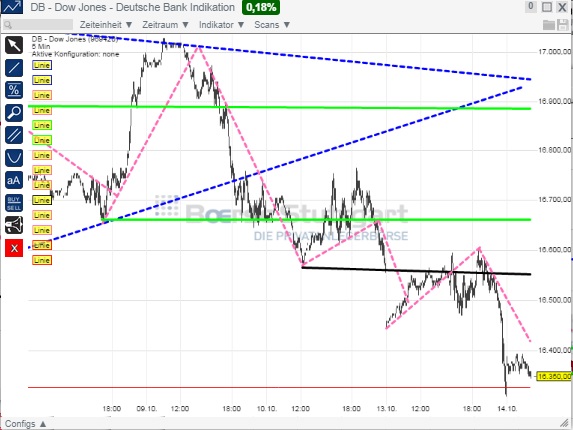Open the megaphone alert tool
Image resolution: width=573 pixels, height=430 pixels.
click(x=14, y=225)
